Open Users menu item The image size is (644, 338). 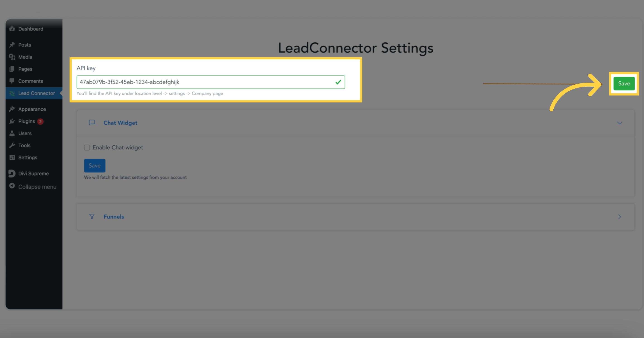[x=34, y=133]
